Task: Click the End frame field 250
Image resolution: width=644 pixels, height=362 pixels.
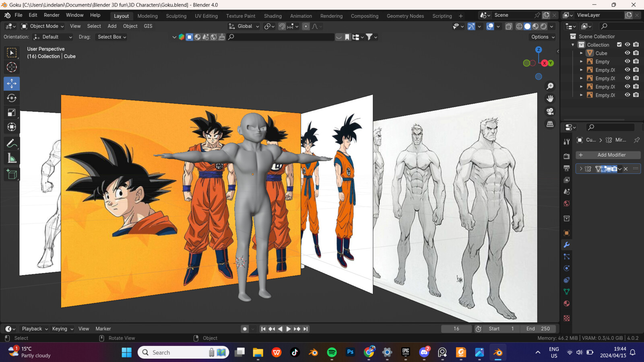Action: (539, 329)
